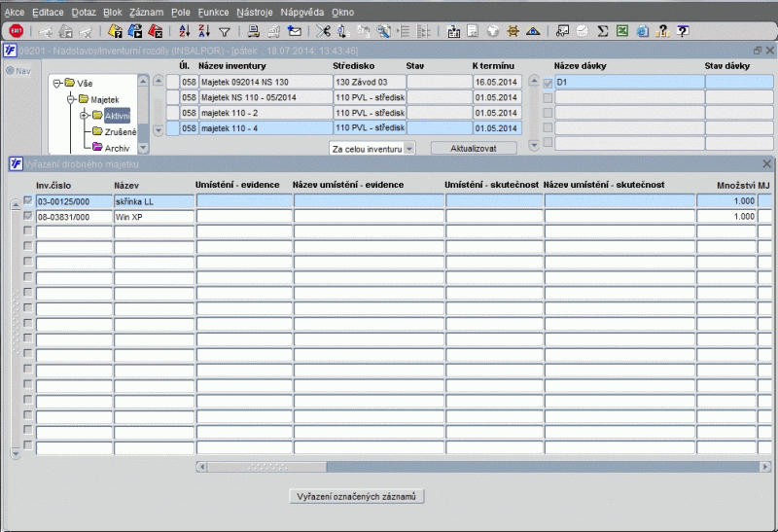The height and width of the screenshot is (532, 778).
Task: Export using the green Excel icon
Action: 622,31
